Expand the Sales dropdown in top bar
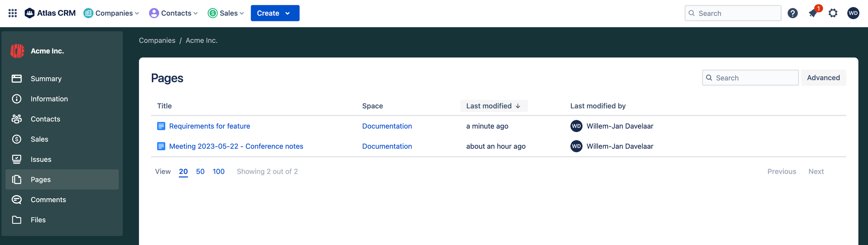This screenshot has width=868, height=245. pyautogui.click(x=226, y=13)
